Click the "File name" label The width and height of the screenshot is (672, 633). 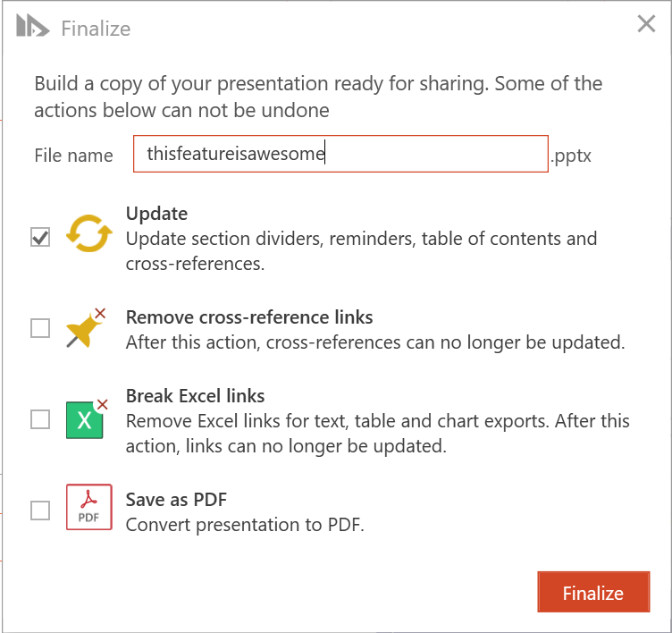(73, 156)
